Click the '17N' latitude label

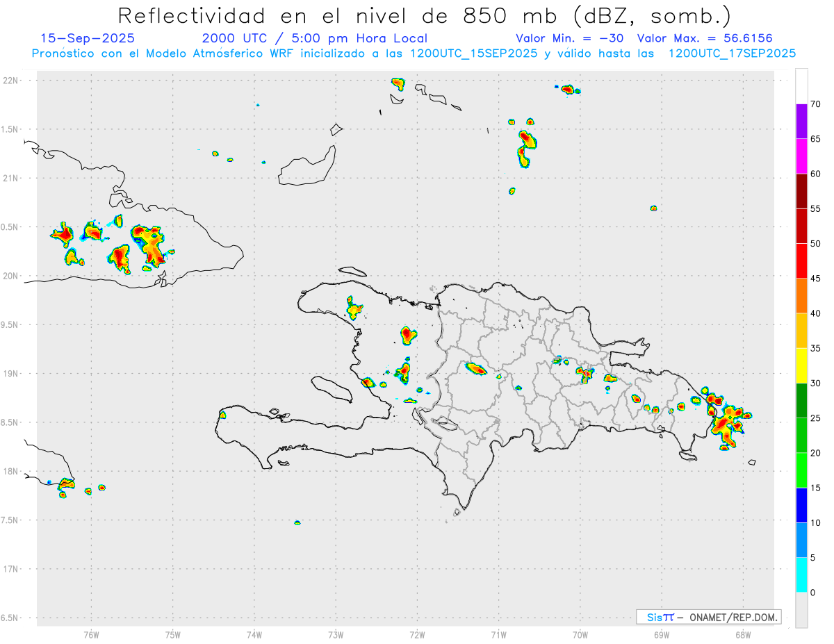pyautogui.click(x=12, y=569)
